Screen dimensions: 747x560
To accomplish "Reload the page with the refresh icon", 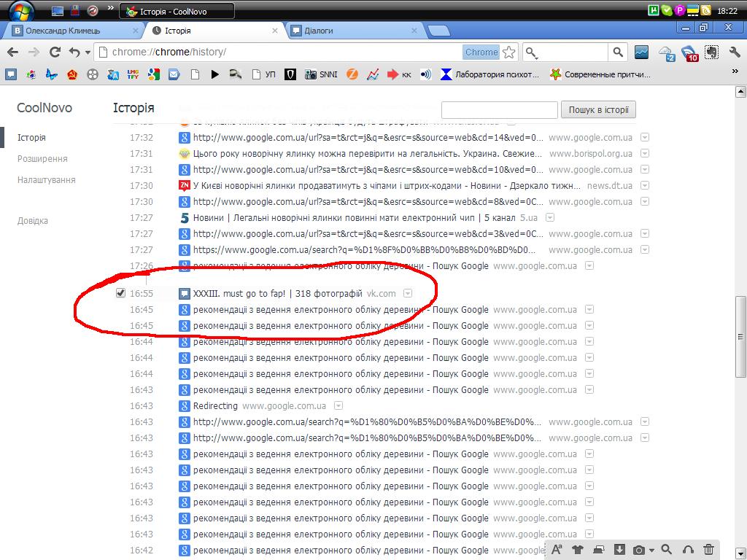I will coord(55,52).
